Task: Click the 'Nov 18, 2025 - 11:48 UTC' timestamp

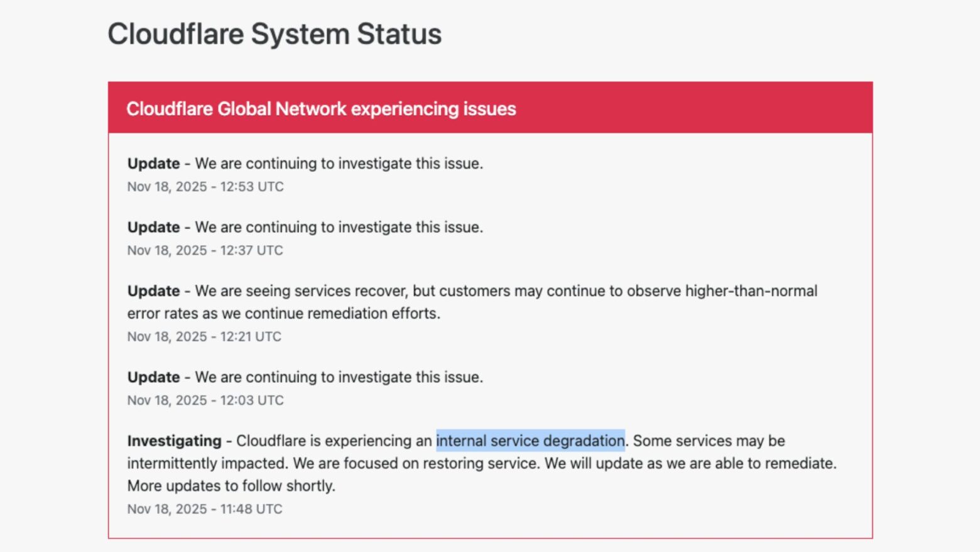Action: (x=205, y=509)
